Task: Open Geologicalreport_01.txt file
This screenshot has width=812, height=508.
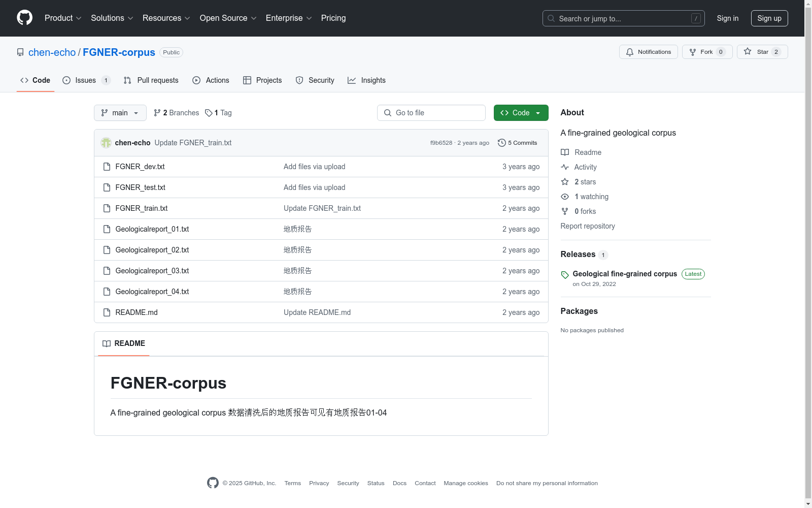Action: click(152, 229)
